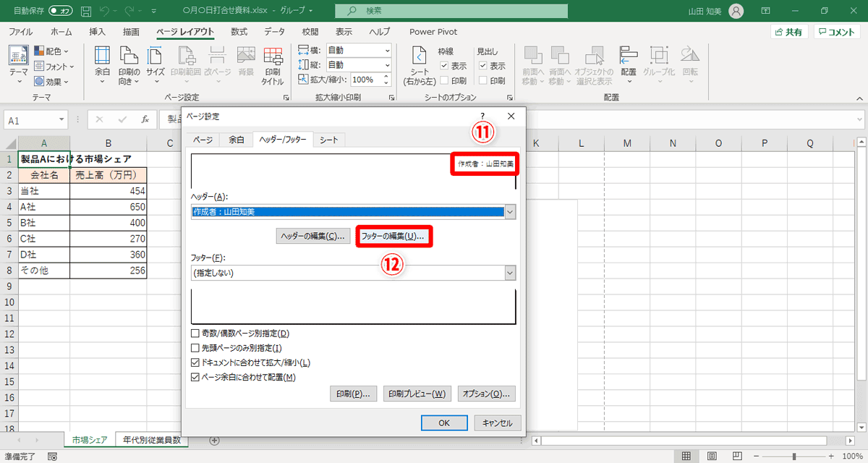Click Custom Footer (フッターの編集) button

(x=394, y=236)
